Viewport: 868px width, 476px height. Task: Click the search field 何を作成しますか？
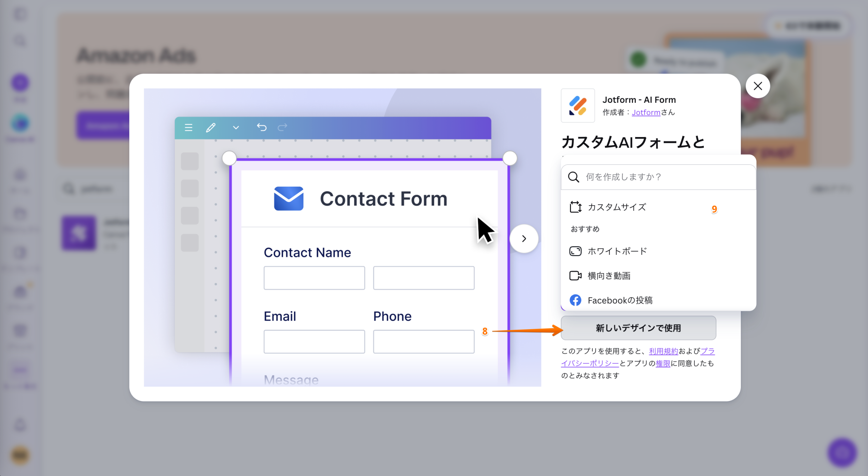[658, 177]
